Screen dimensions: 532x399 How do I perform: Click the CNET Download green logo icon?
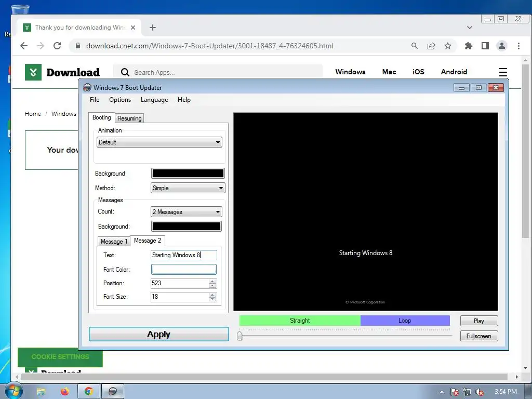(33, 72)
